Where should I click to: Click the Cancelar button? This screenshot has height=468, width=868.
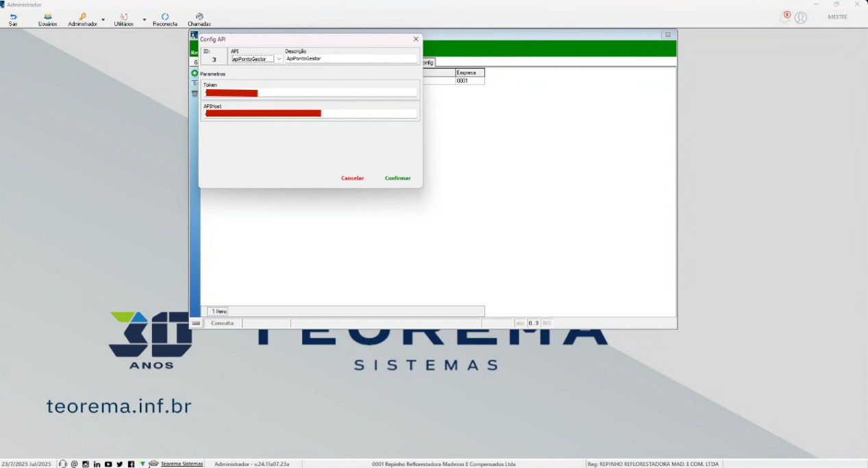(352, 178)
